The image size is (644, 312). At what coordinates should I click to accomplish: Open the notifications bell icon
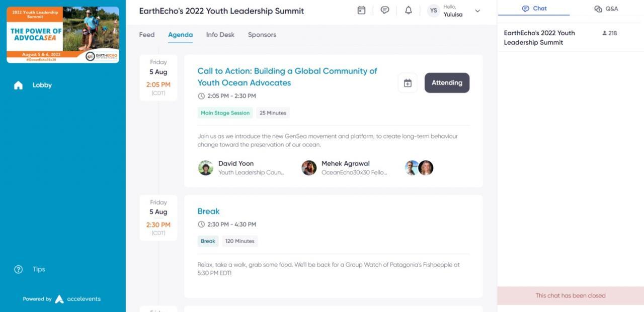tap(409, 11)
